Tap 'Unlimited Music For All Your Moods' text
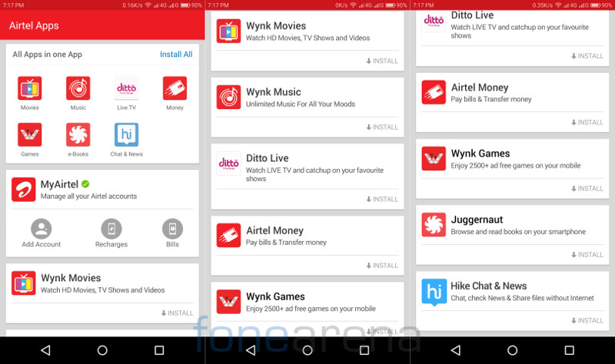This screenshot has height=364, width=615. [x=301, y=104]
